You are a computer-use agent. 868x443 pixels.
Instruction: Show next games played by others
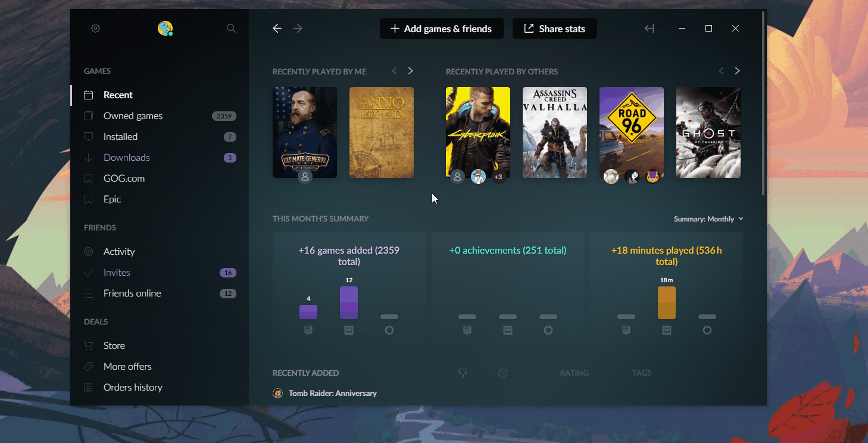(x=737, y=71)
